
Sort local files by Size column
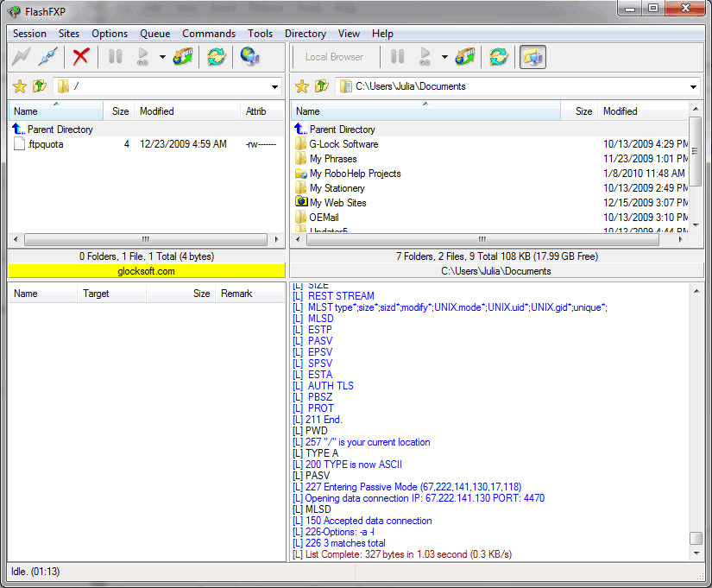point(583,111)
